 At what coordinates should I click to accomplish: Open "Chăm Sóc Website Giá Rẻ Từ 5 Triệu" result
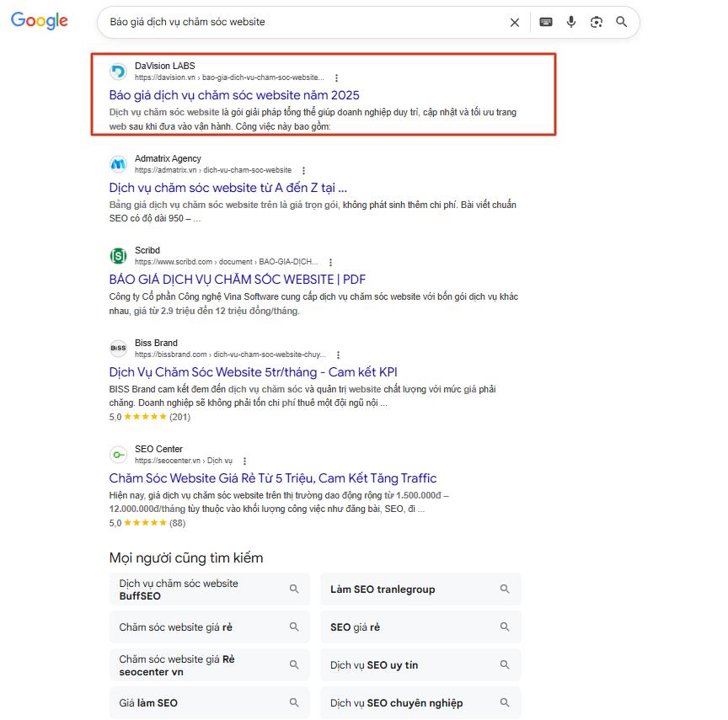(x=272, y=478)
